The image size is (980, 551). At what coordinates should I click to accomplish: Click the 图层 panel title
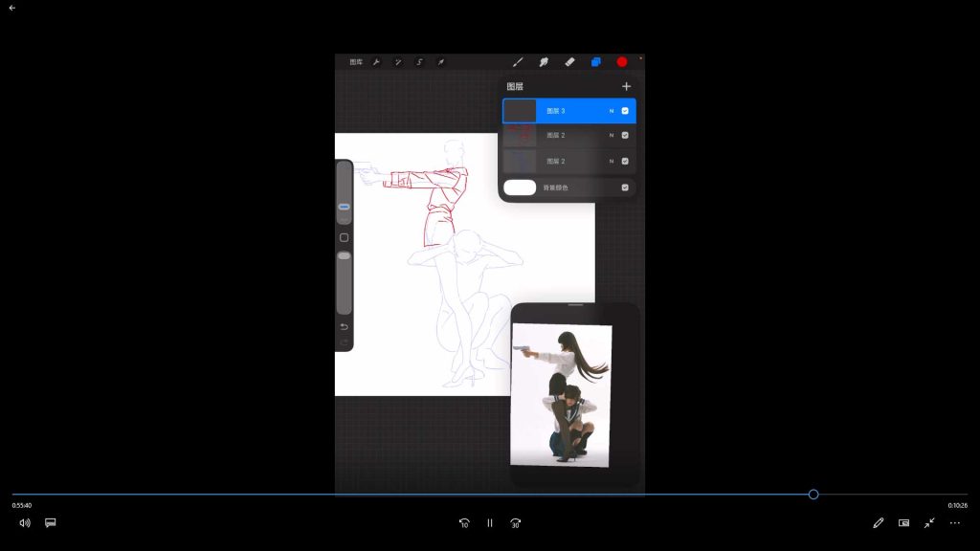coord(515,86)
